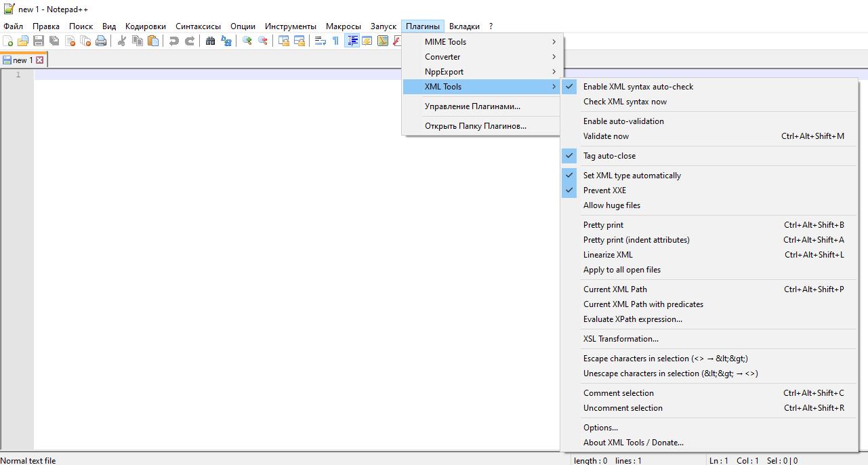Toggle the Word wrap toolbar icon
This screenshot has width=868, height=465.
click(x=321, y=41)
